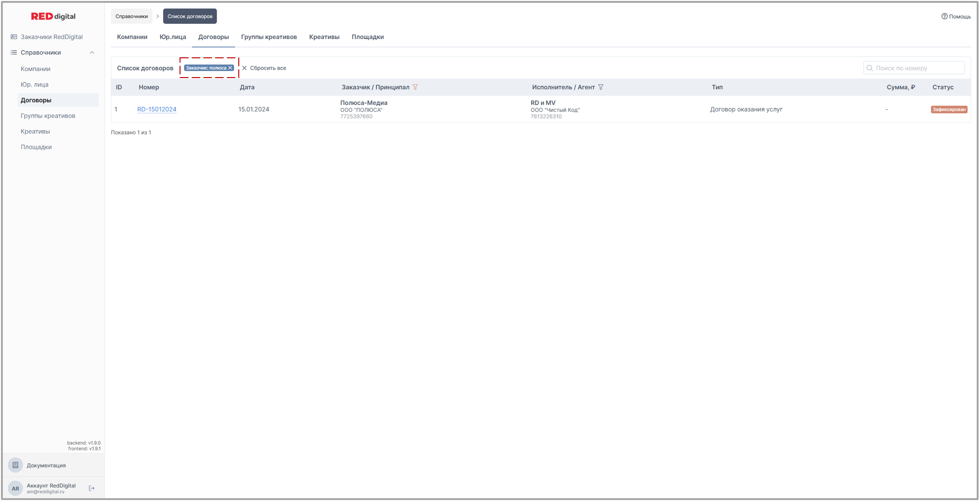
Task: Click the Полюса-Медиа customer cell
Action: [364, 110]
